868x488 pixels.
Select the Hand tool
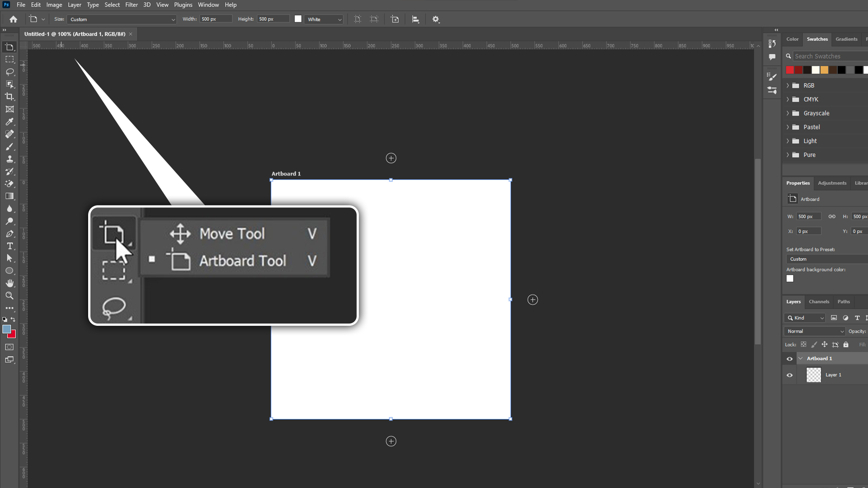tap(9, 283)
